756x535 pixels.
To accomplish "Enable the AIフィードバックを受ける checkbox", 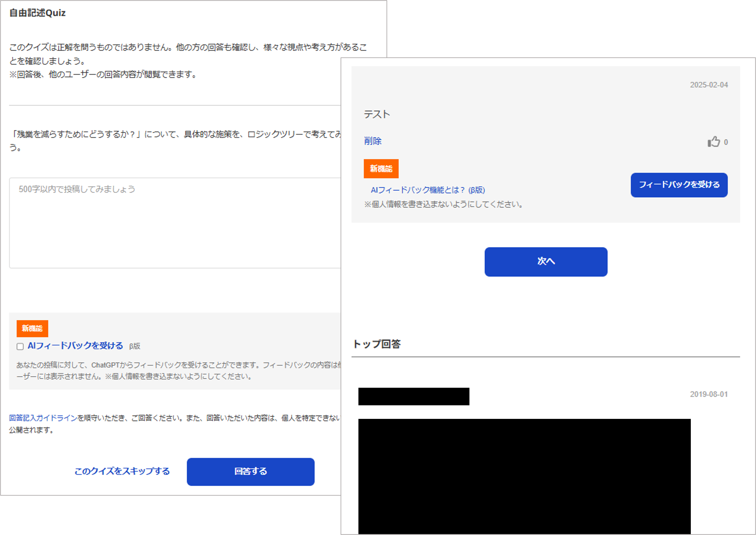I will point(20,346).
